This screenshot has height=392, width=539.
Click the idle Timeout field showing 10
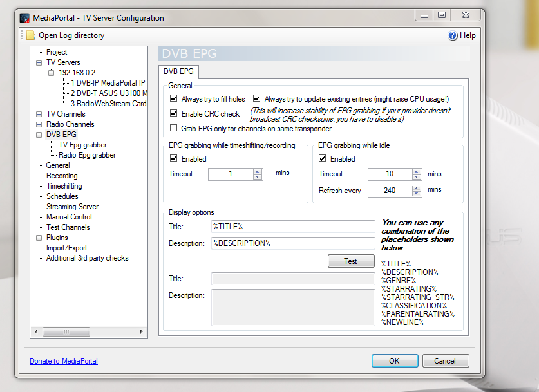tap(390, 174)
